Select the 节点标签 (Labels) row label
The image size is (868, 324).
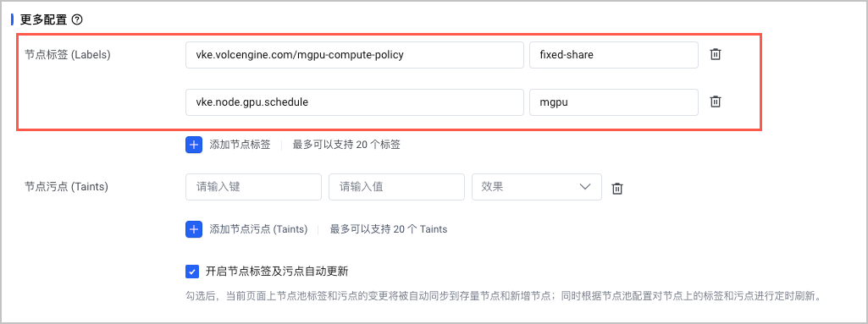68,55
